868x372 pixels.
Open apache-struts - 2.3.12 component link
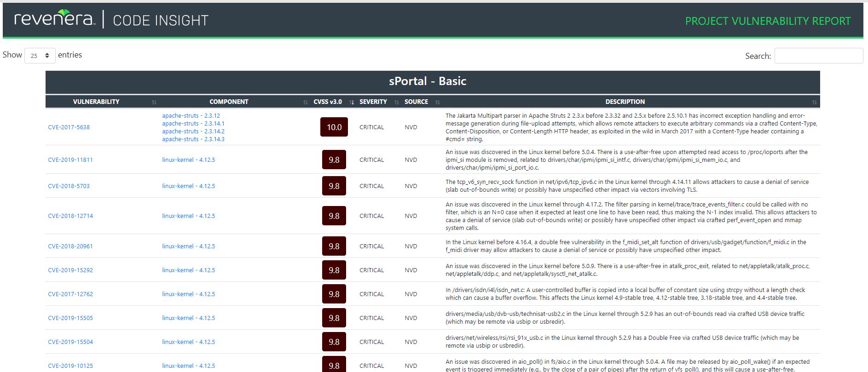[x=191, y=116]
